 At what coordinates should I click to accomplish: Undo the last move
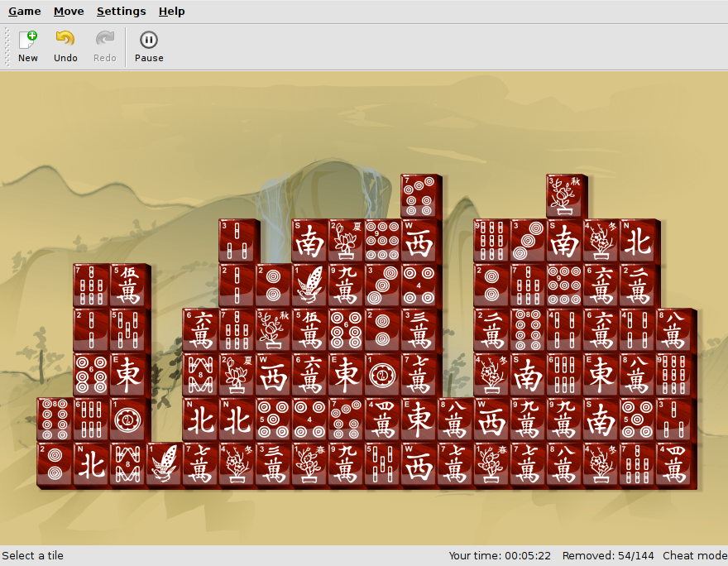(x=65, y=46)
